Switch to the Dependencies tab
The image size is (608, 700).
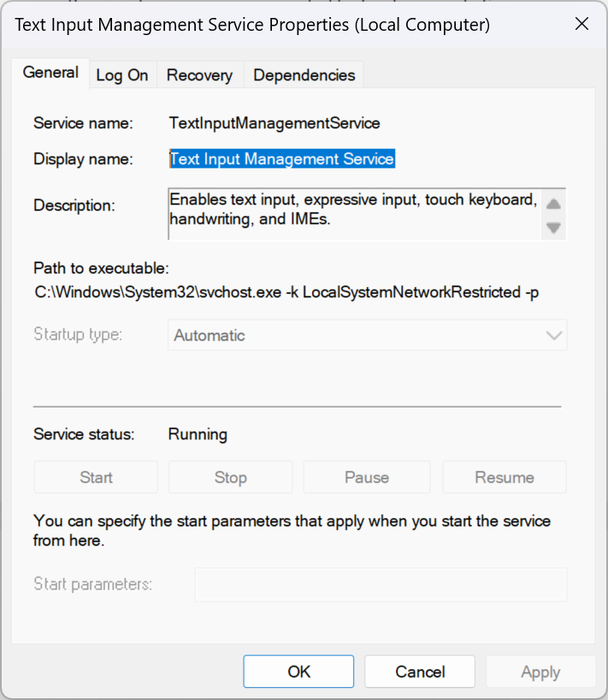point(304,75)
